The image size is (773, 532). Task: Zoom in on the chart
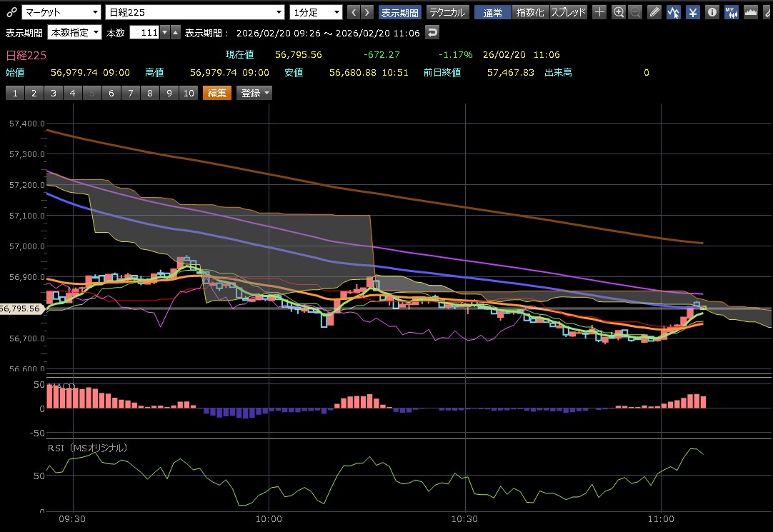tap(619, 12)
